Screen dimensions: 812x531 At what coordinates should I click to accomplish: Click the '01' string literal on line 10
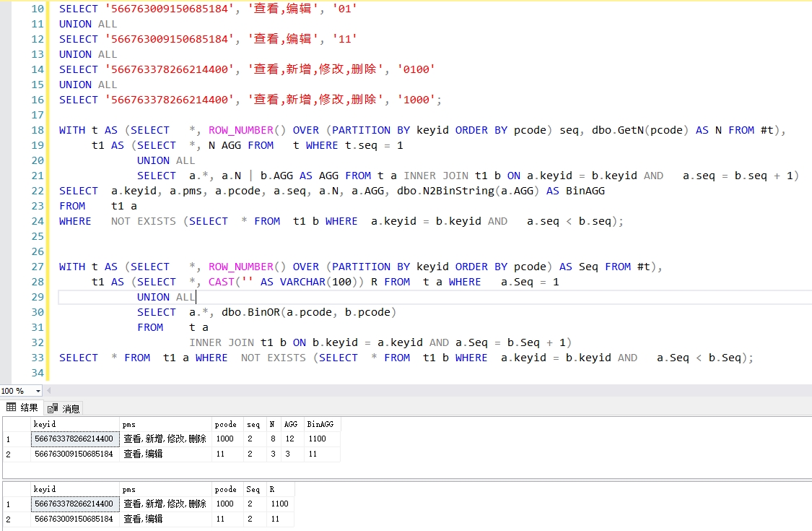click(x=344, y=9)
